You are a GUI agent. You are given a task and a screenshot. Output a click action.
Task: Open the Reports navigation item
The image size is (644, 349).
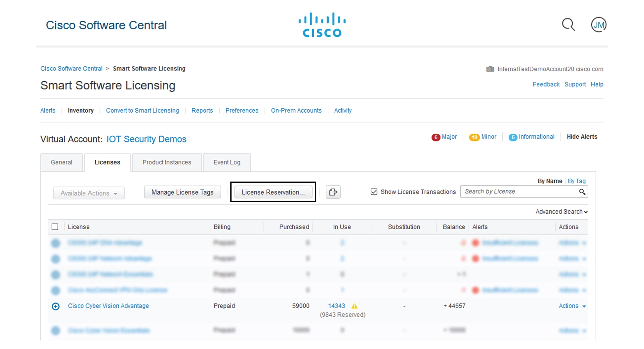pyautogui.click(x=202, y=110)
